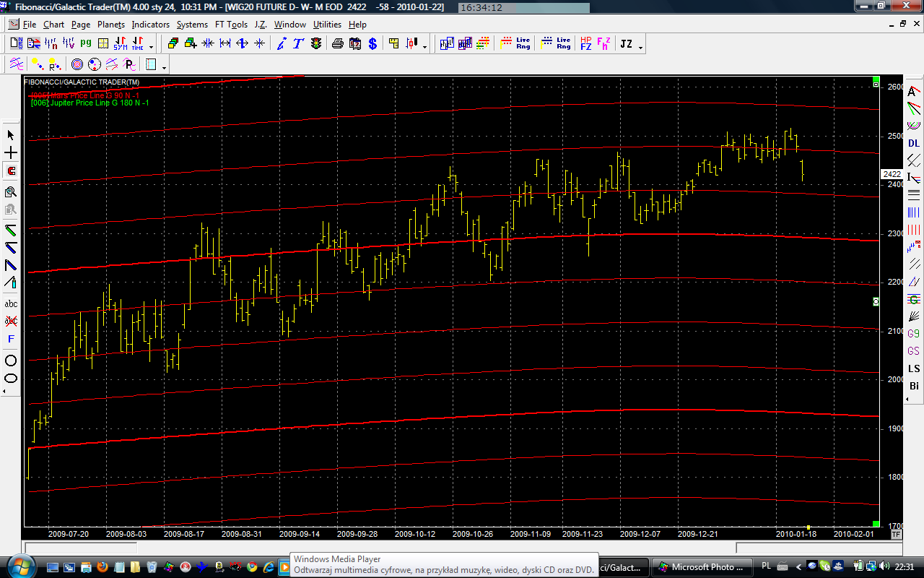Select the DL tool in right sidebar
This screenshot has height=578, width=924.
914,143
